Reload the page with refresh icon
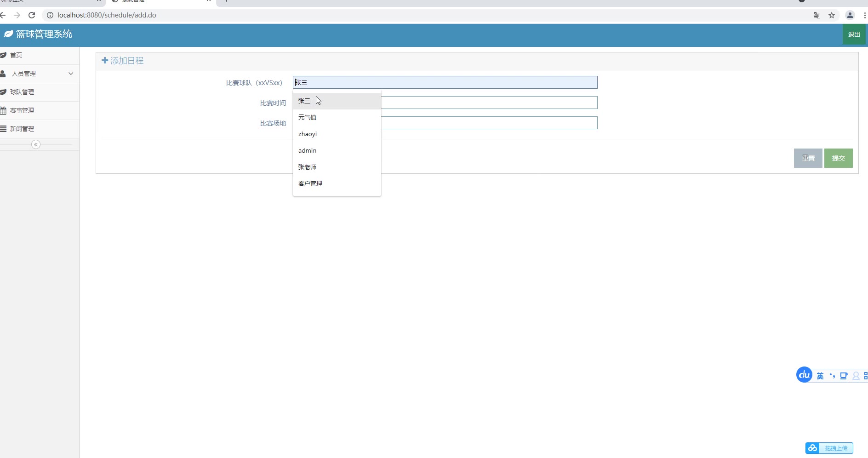 (32, 15)
